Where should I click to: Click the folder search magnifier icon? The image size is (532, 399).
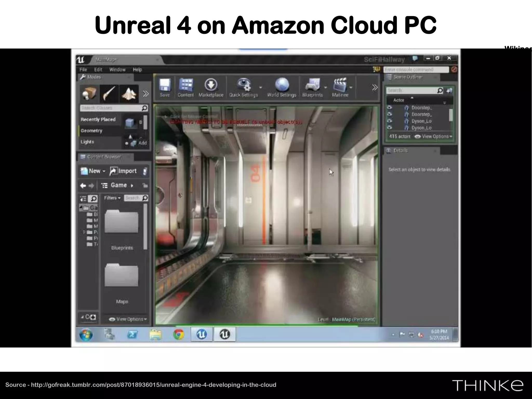[x=93, y=199]
